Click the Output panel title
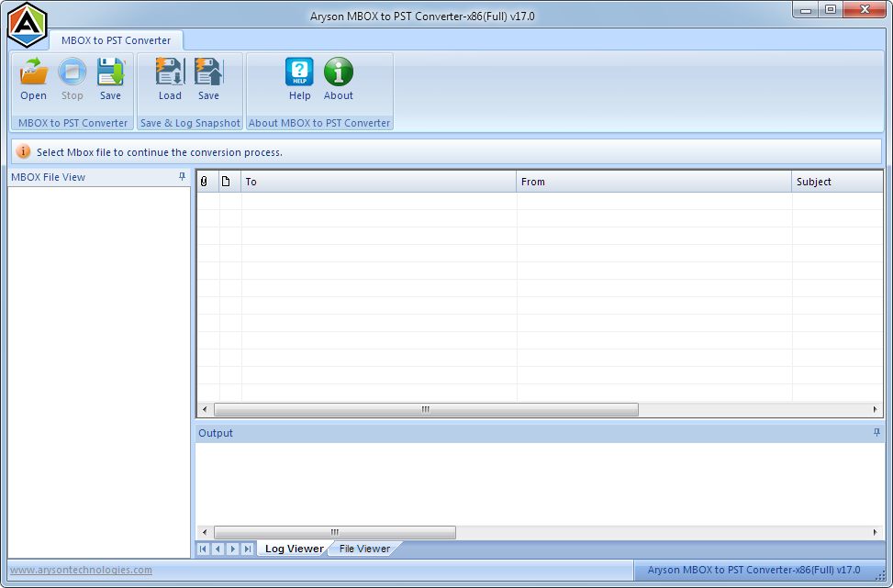This screenshot has width=893, height=588. point(216,433)
